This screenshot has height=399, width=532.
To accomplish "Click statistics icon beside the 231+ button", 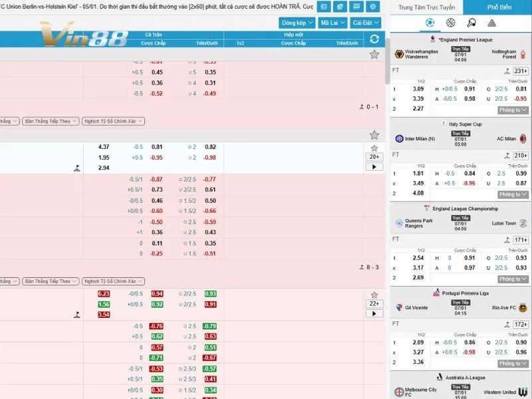I will [x=507, y=71].
